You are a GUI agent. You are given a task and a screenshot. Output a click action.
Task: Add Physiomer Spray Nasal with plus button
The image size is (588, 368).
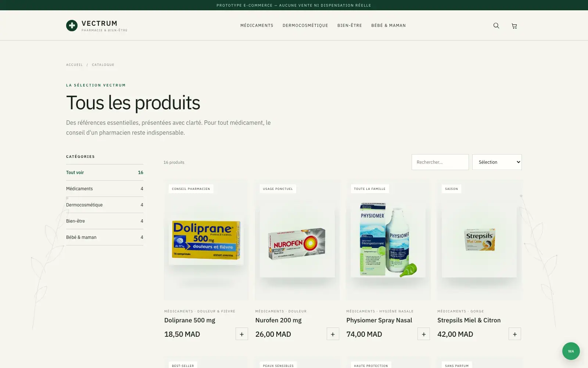[x=424, y=334]
